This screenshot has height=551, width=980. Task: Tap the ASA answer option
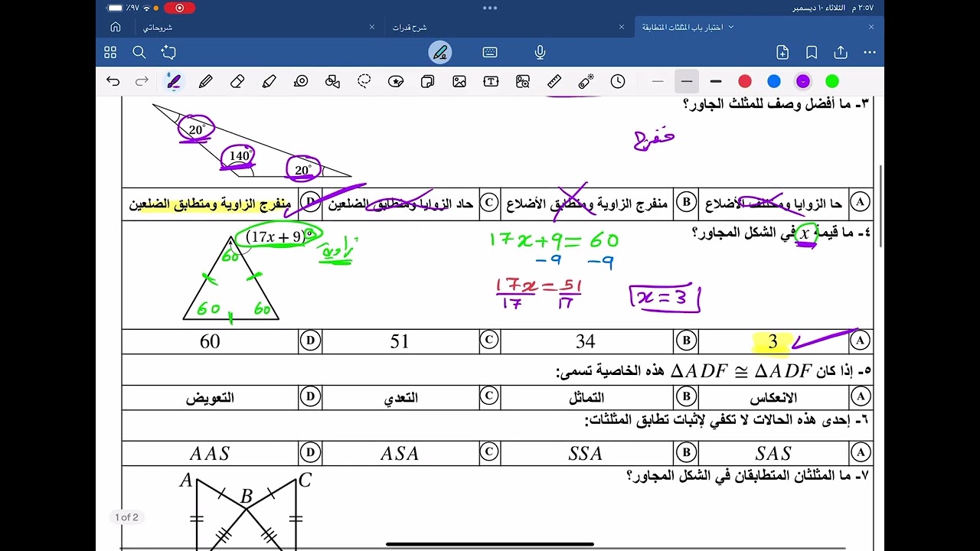tap(400, 454)
